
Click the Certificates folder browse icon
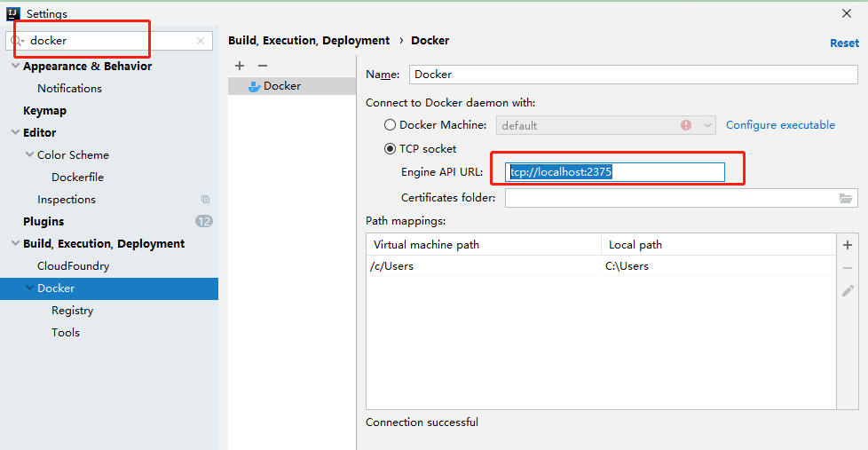click(846, 198)
